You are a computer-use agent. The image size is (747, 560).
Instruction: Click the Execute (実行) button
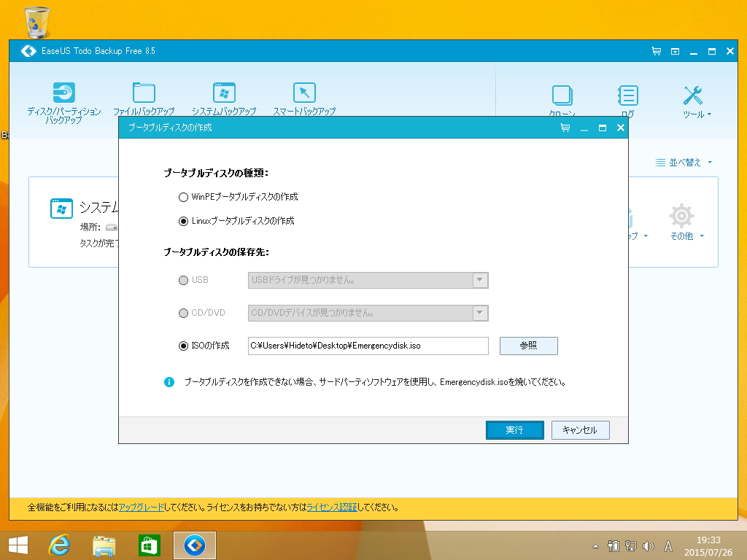(x=514, y=430)
